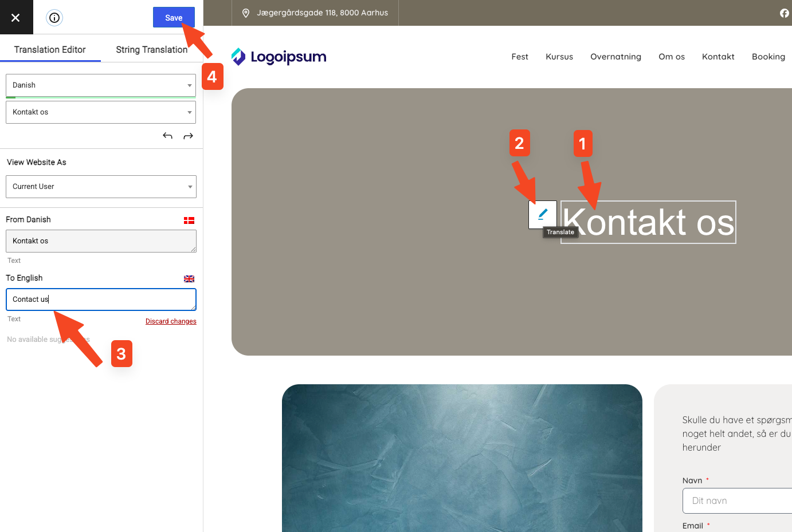The image size is (792, 532).
Task: Navigate to the Booking menu item
Action: click(x=768, y=57)
